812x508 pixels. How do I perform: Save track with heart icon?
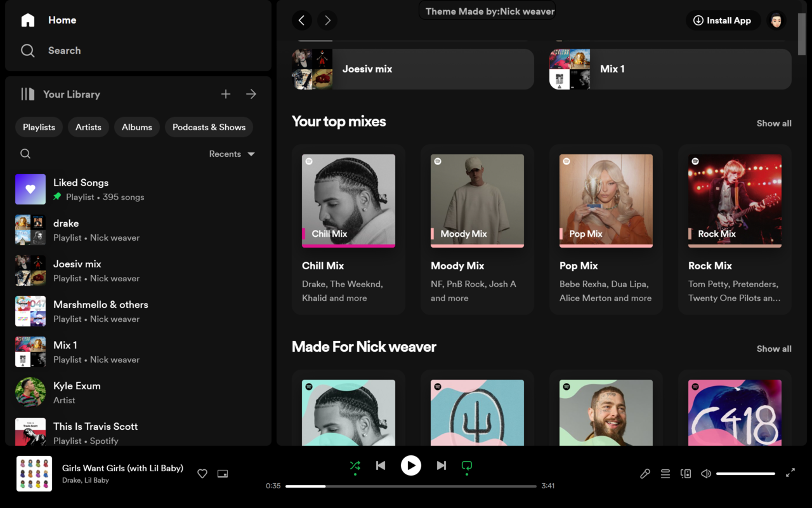coord(202,474)
